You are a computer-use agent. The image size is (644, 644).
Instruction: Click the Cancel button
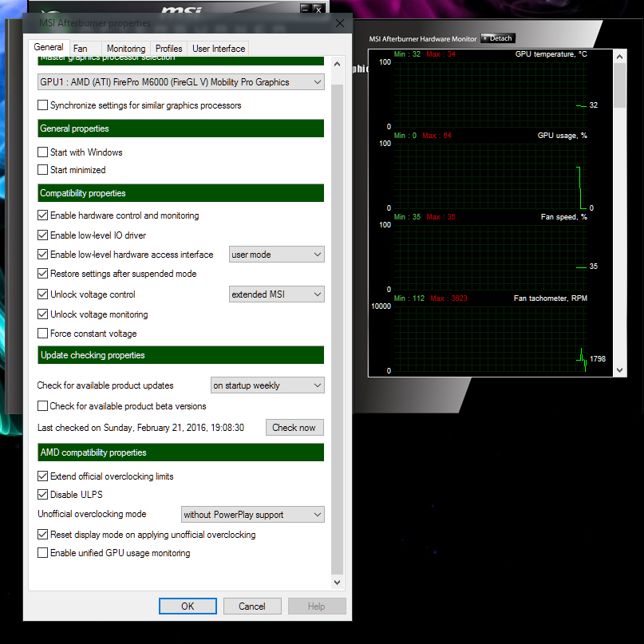pyautogui.click(x=252, y=606)
